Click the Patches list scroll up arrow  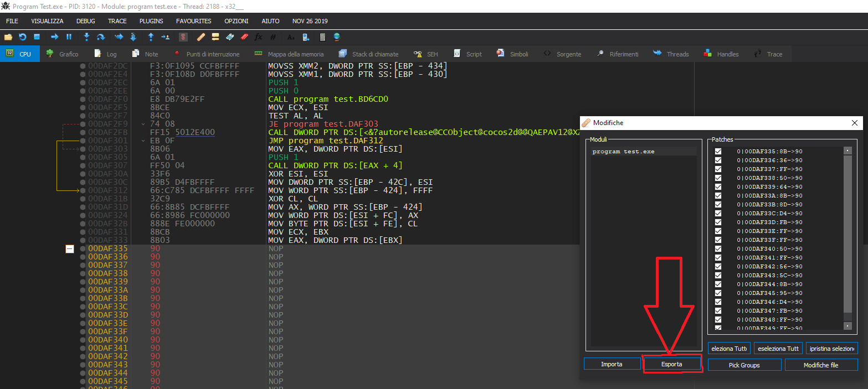(848, 151)
